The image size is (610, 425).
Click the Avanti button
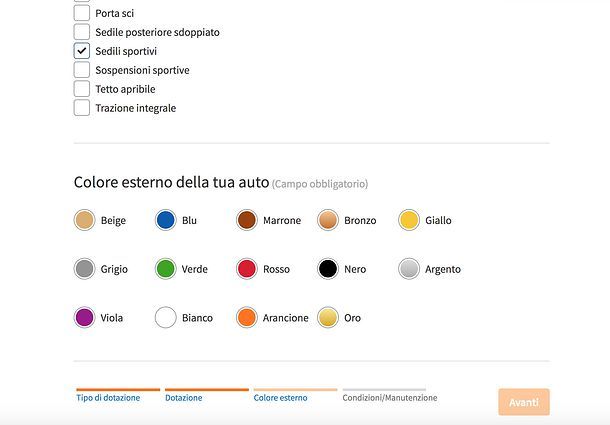pyautogui.click(x=524, y=402)
